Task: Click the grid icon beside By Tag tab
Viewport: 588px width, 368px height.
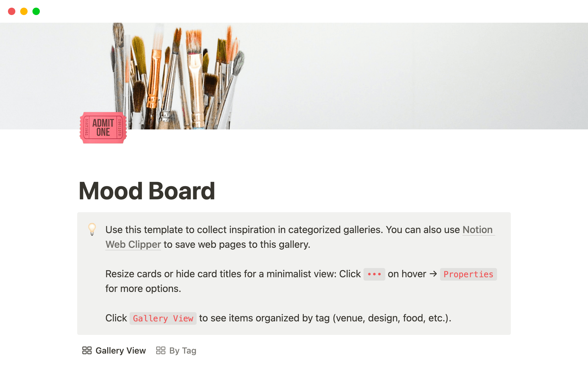Action: pos(160,351)
